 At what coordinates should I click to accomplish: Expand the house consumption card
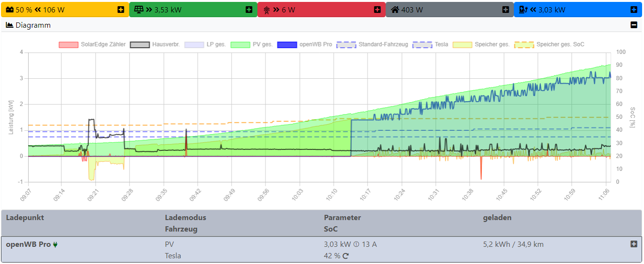[x=505, y=10]
